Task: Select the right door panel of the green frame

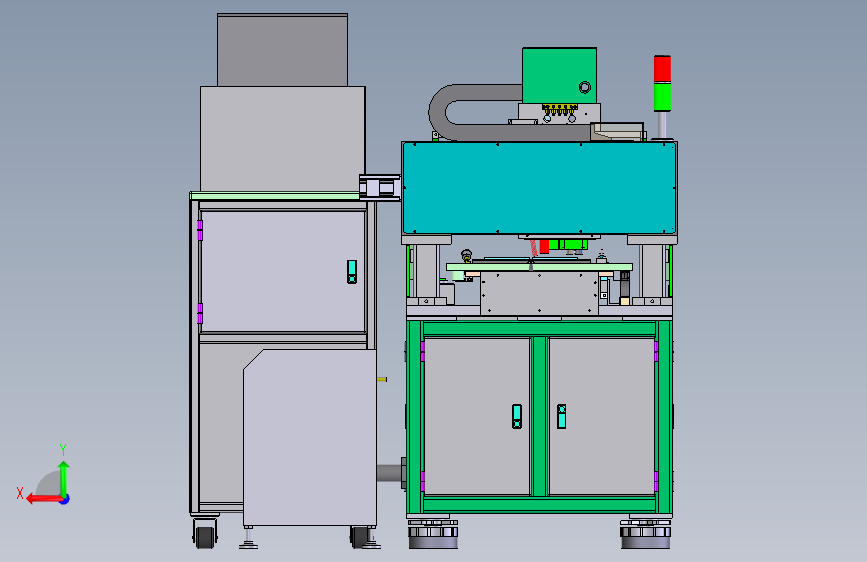Action: (602, 416)
